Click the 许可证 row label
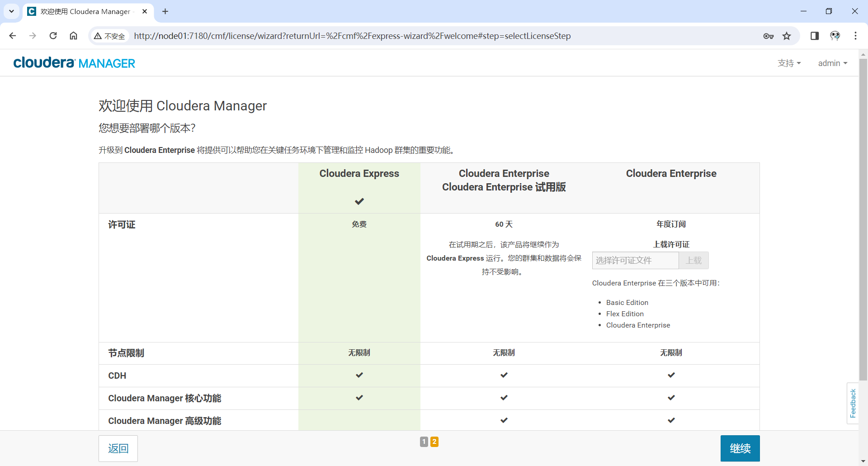This screenshot has width=868, height=466. [122, 225]
